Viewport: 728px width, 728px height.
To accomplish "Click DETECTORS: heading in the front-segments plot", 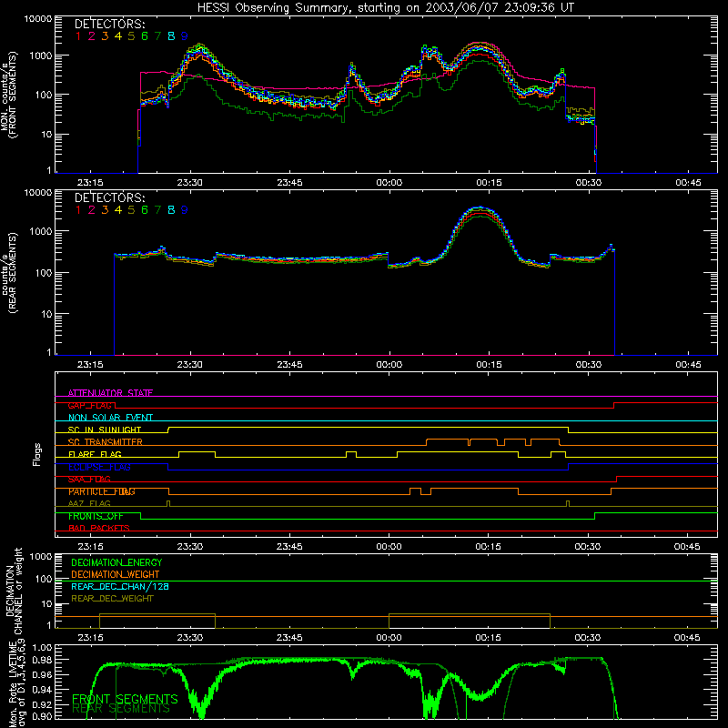I will tap(110, 24).
